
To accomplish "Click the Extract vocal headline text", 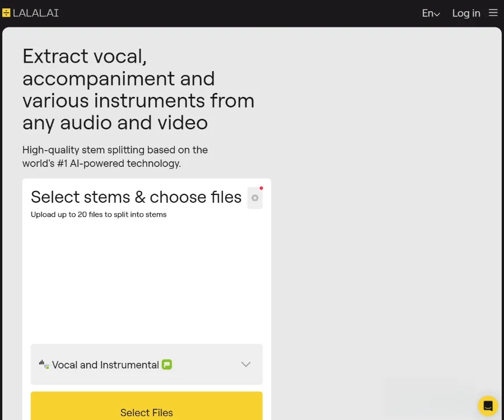I will 138,89.
